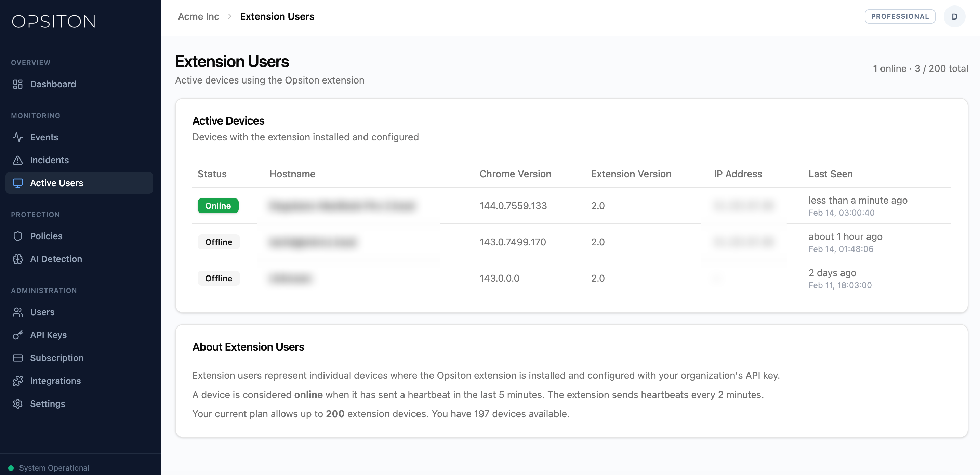
Task: Select the Events monitoring icon
Action: [18, 137]
